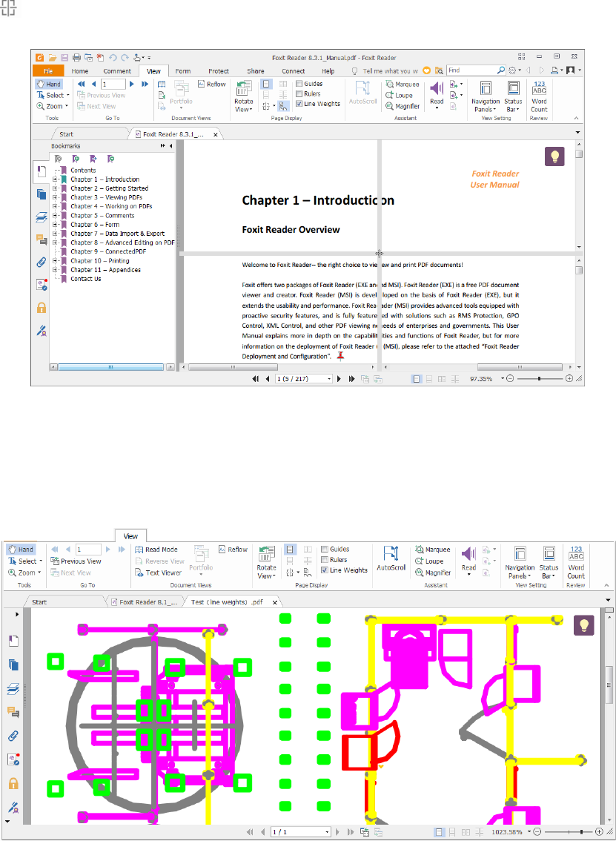Open Status Bar dropdown in lower window

pyautogui.click(x=549, y=563)
